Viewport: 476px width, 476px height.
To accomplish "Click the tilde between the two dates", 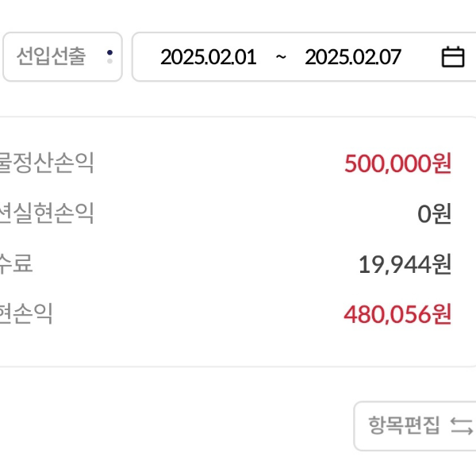I will [281, 57].
